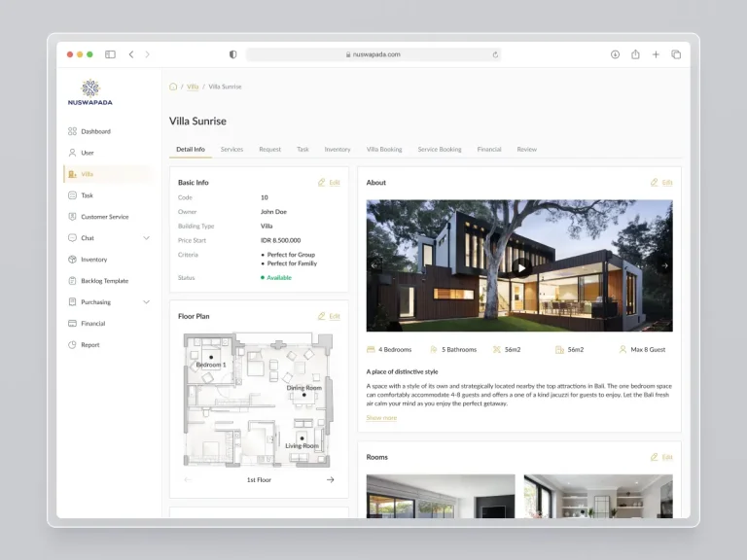Click the home breadcrumb icon

pos(173,87)
